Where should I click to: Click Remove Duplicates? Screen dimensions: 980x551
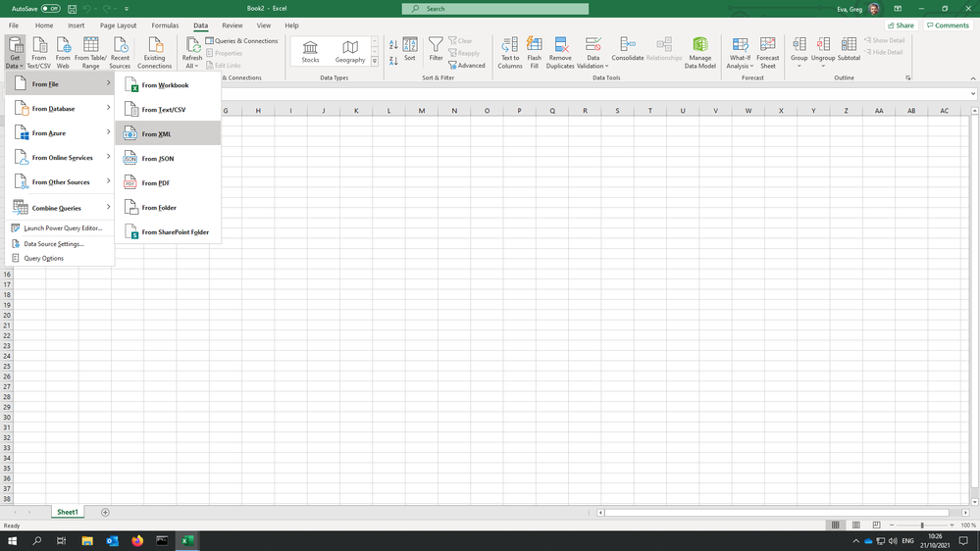(560, 53)
